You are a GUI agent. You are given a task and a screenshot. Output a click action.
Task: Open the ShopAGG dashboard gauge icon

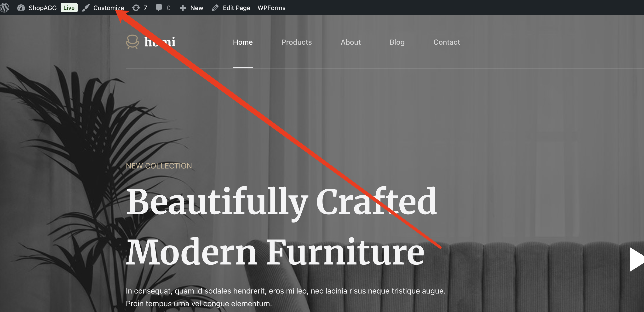coord(21,8)
